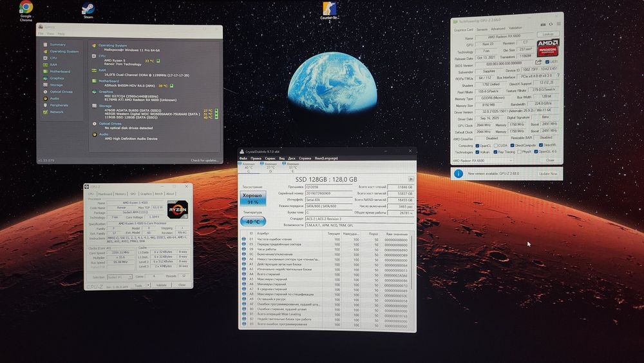Switch to Bench tab in CPU-Z

click(x=158, y=193)
